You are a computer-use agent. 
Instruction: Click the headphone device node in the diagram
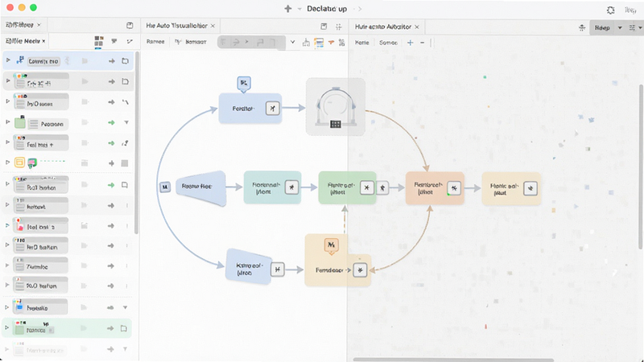pos(336,107)
